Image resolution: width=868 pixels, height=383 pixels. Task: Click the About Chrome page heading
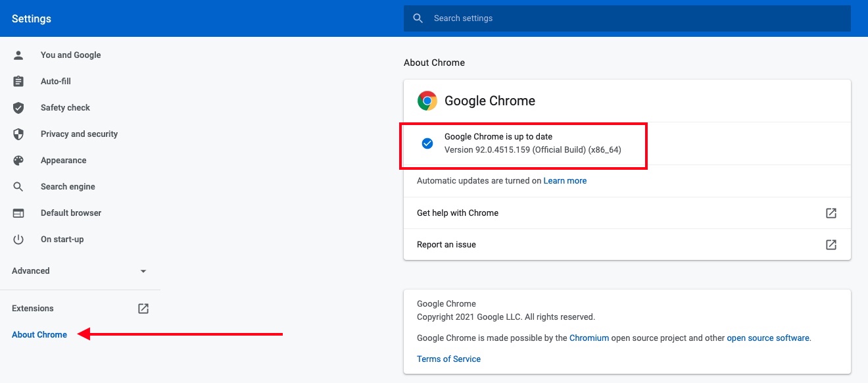click(434, 63)
